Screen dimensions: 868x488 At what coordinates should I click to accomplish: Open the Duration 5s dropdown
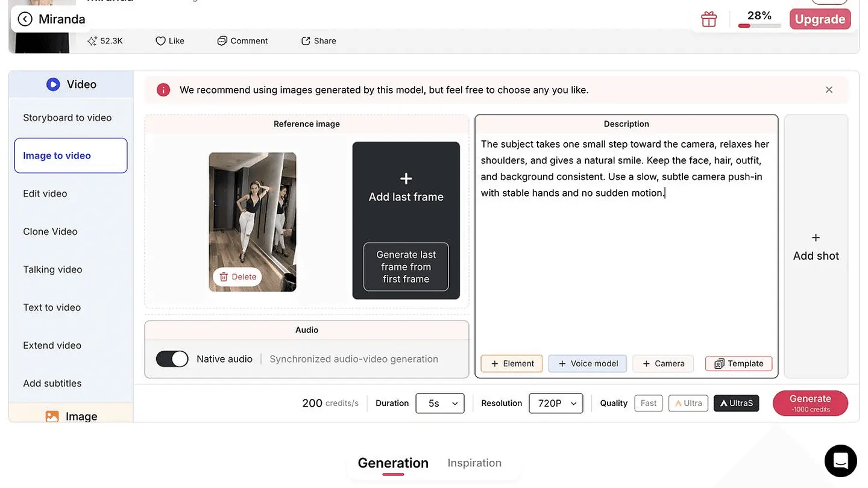click(x=440, y=403)
